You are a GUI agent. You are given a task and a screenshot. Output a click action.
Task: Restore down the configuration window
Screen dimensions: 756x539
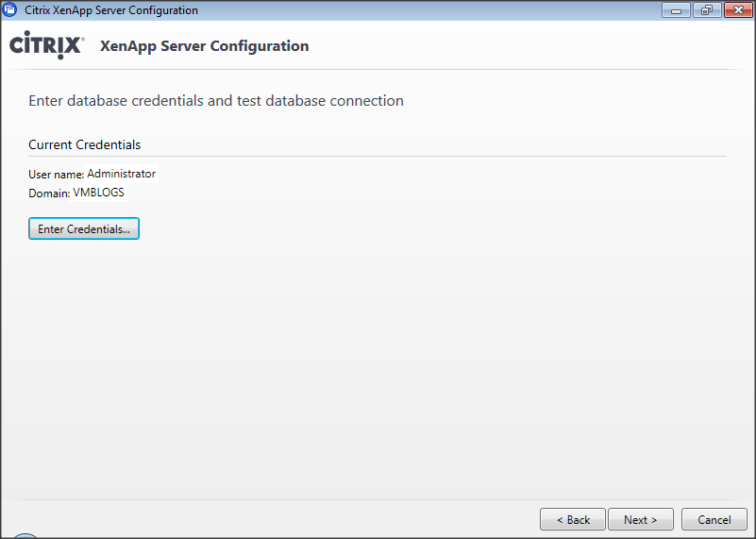pyautogui.click(x=705, y=10)
